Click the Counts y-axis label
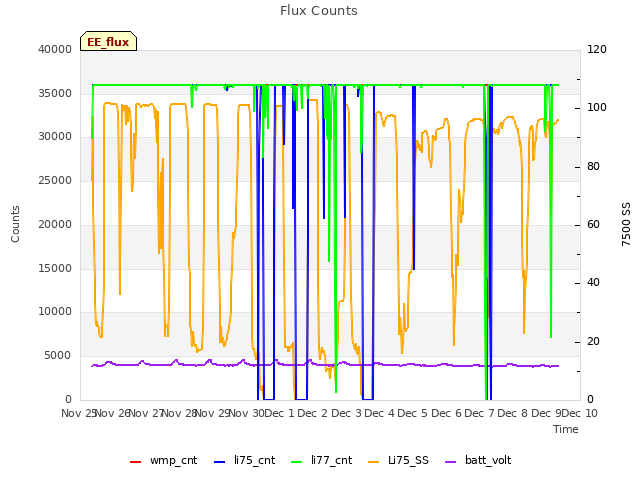The width and height of the screenshot is (640, 480). pyautogui.click(x=15, y=224)
